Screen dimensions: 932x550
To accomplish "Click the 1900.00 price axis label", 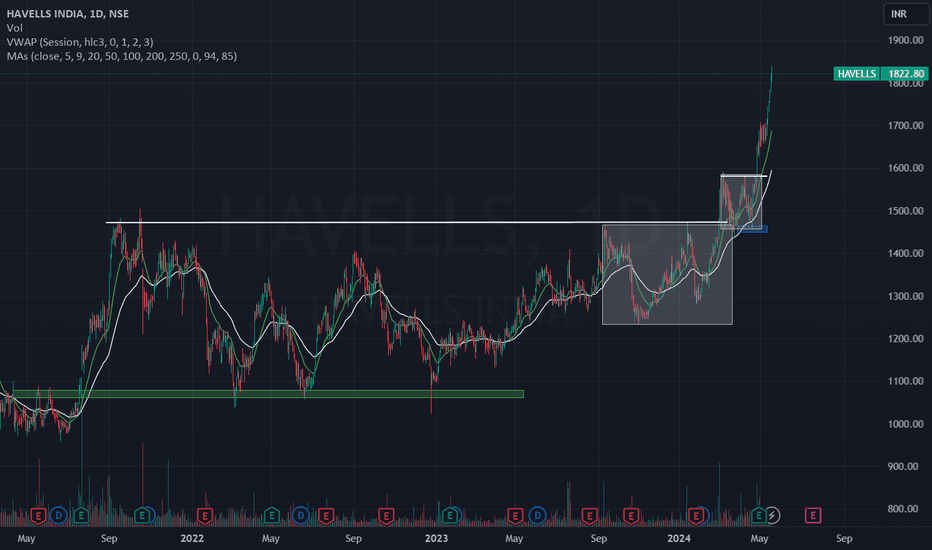I will coord(906,40).
